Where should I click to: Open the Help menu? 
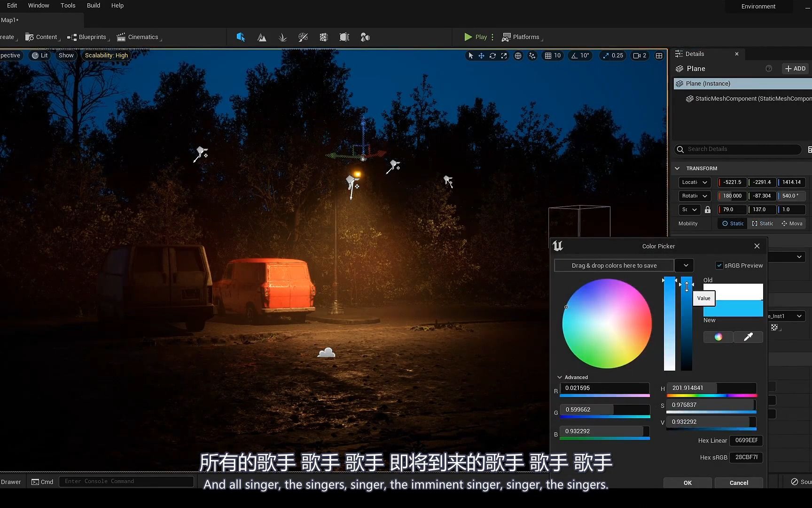coord(117,6)
